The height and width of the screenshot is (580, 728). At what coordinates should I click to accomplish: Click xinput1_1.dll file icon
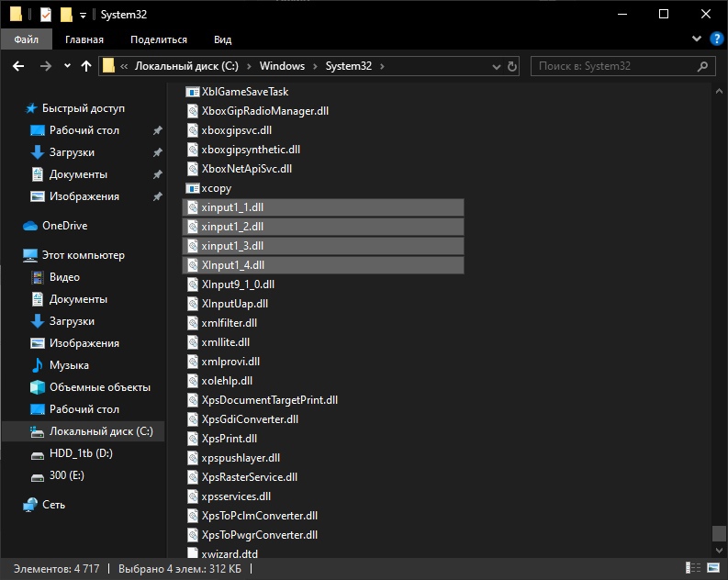tap(193, 207)
